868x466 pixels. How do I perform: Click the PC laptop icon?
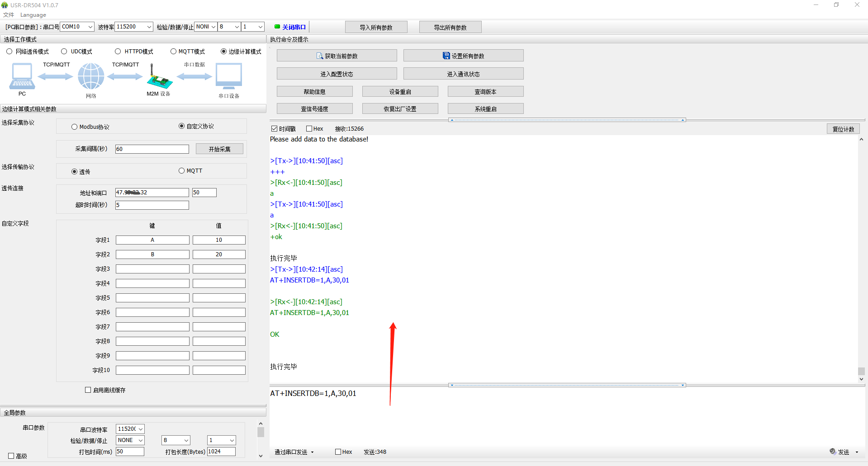pyautogui.click(x=22, y=76)
